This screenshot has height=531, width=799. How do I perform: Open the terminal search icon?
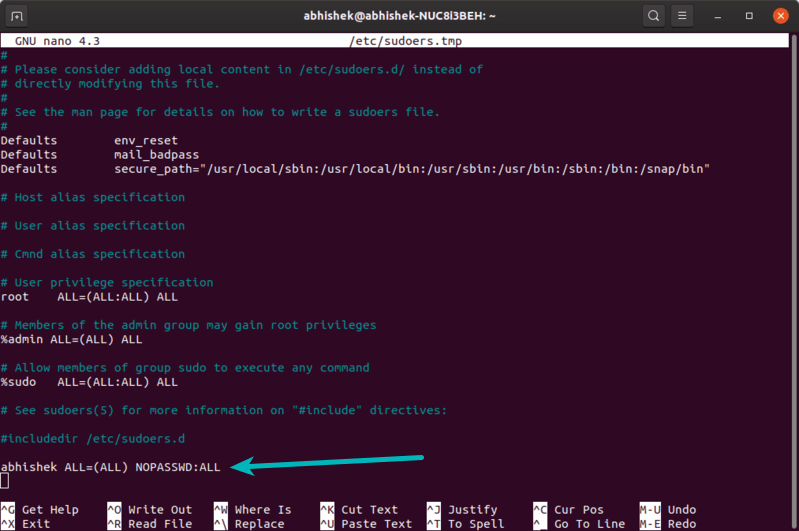[653, 16]
